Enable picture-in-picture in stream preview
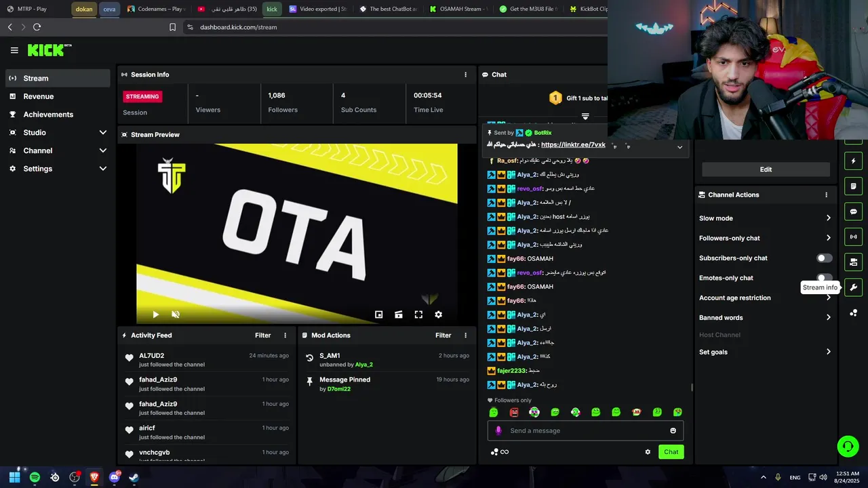Image resolution: width=868 pixels, height=488 pixels. [379, 314]
